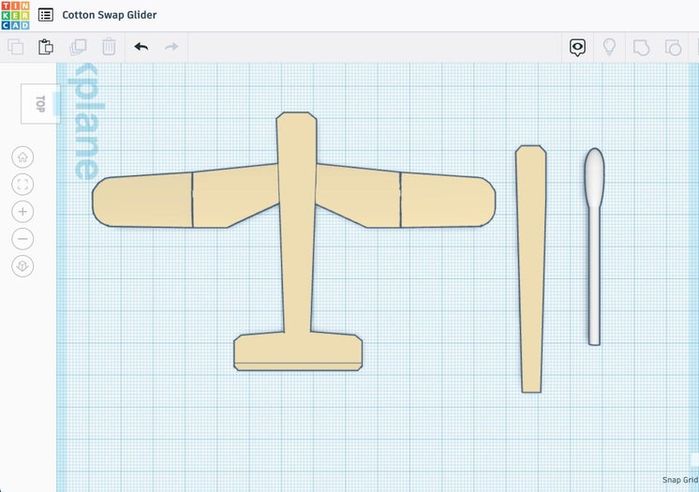The width and height of the screenshot is (699, 492).
Task: Toggle the Show all eye icon
Action: click(577, 47)
